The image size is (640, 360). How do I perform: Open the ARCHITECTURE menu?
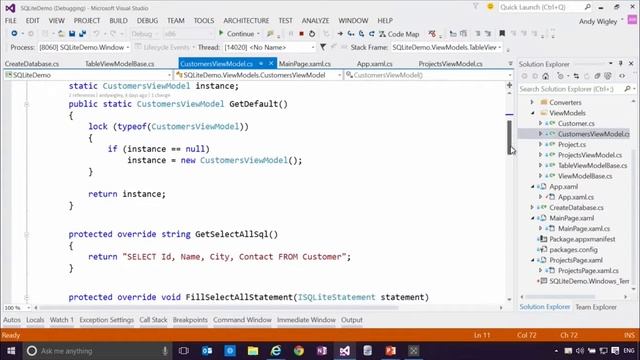(246, 20)
